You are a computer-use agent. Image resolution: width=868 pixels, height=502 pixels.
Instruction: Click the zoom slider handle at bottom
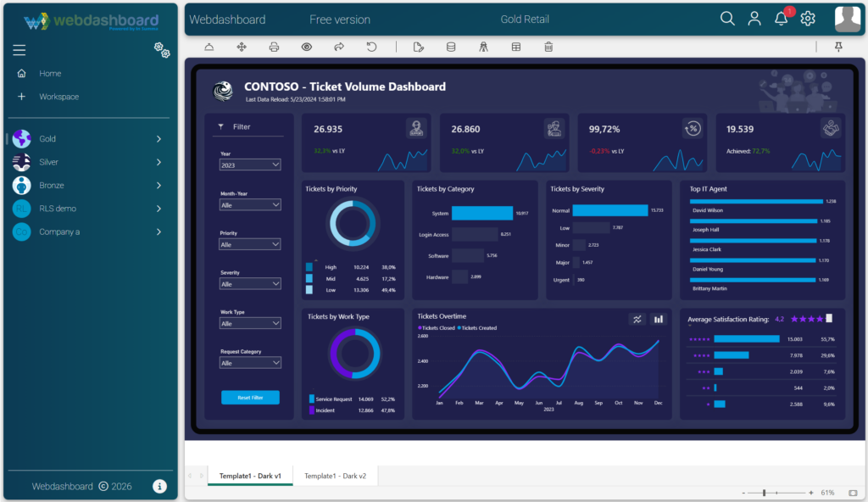(764, 493)
